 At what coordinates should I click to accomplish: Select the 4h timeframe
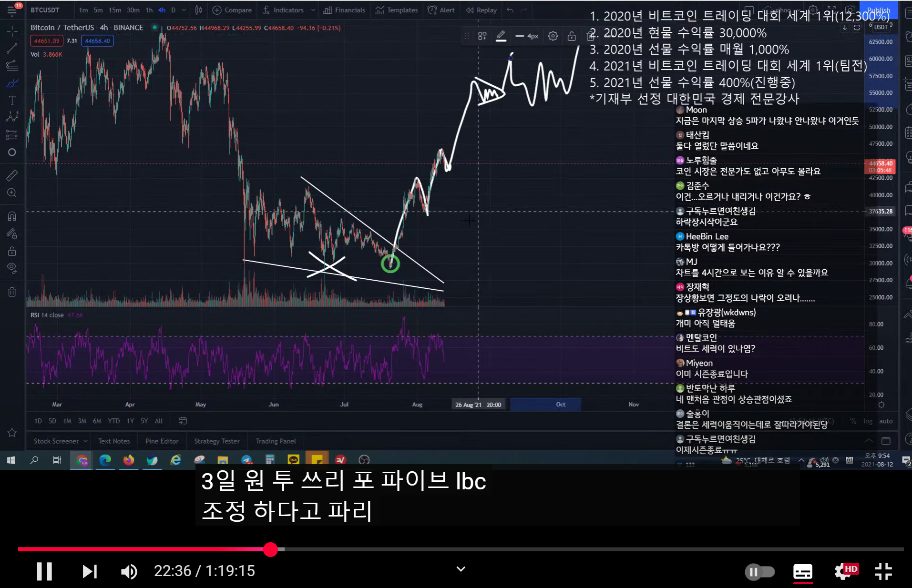[162, 10]
